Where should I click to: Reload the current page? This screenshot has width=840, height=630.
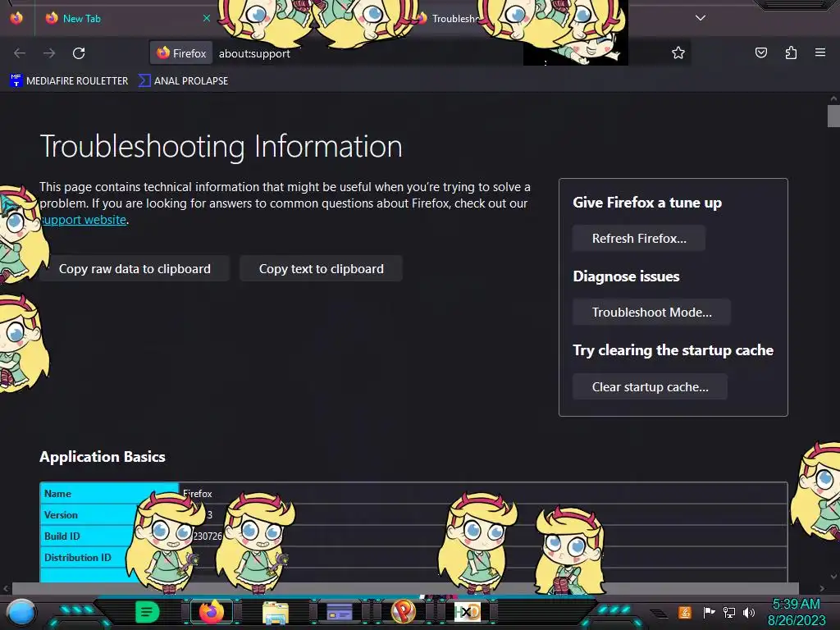79,53
